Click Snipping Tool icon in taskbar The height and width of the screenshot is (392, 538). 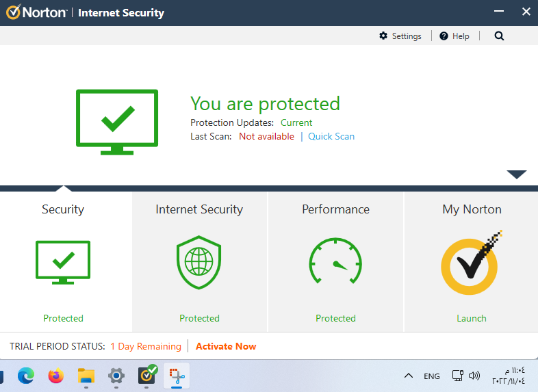pyautogui.click(x=177, y=376)
